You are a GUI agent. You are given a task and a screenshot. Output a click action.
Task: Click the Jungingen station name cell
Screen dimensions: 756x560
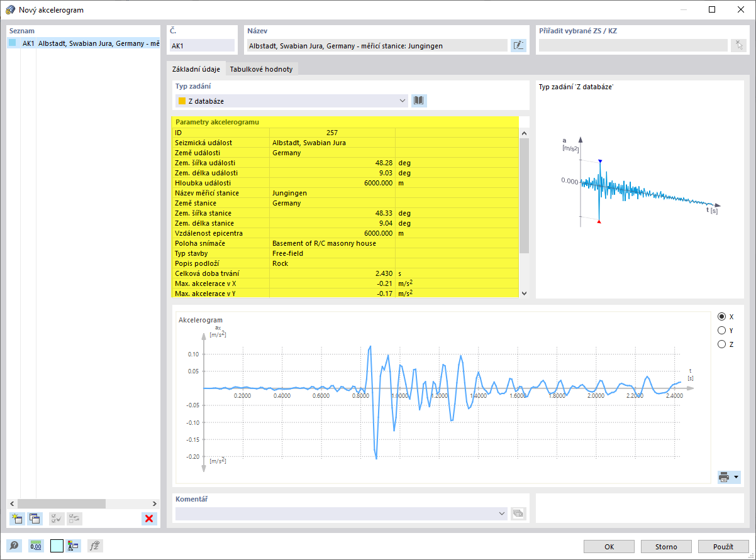point(332,193)
